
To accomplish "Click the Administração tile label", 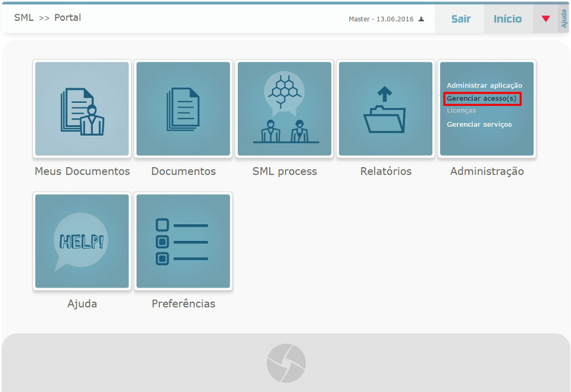I will click(x=487, y=171).
